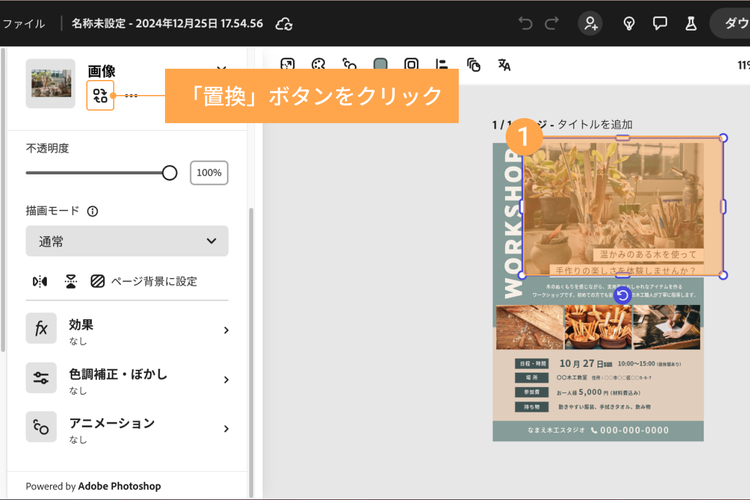Image resolution: width=750 pixels, height=500 pixels.
Task: Click the phone number 000-000-0000 text
Action: tap(634, 430)
